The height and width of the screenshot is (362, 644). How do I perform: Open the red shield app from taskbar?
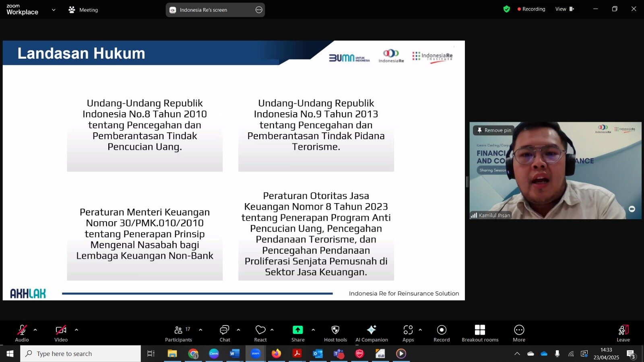click(359, 354)
